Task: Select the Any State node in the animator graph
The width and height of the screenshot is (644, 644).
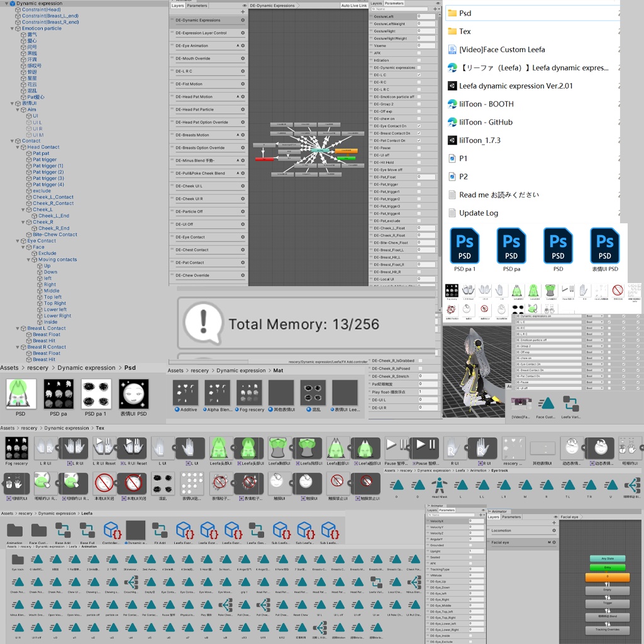Action: tap(608, 558)
